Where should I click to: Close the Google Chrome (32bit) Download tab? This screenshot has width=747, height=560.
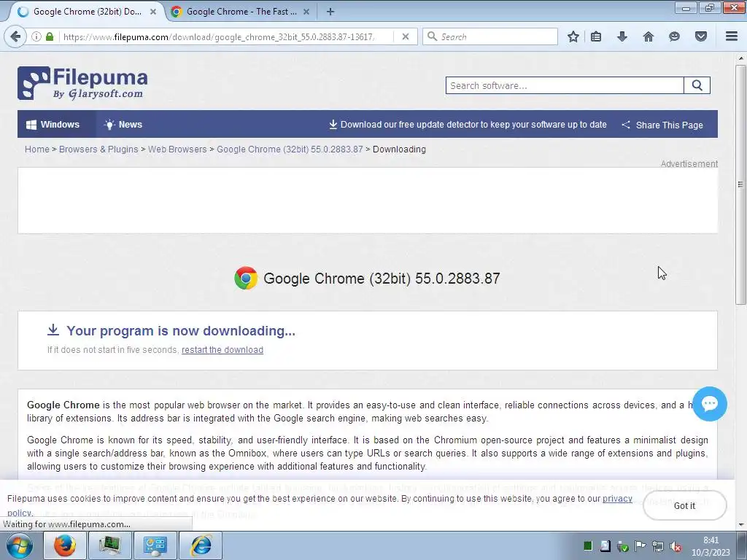coord(153,12)
